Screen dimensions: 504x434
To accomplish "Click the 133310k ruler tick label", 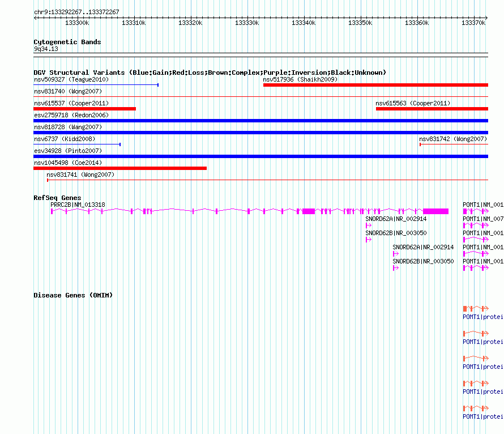I will point(134,23).
